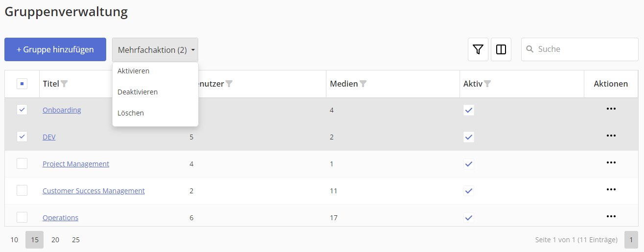Click filter icon next to Medien header
The height and width of the screenshot is (252, 644).
(x=363, y=84)
